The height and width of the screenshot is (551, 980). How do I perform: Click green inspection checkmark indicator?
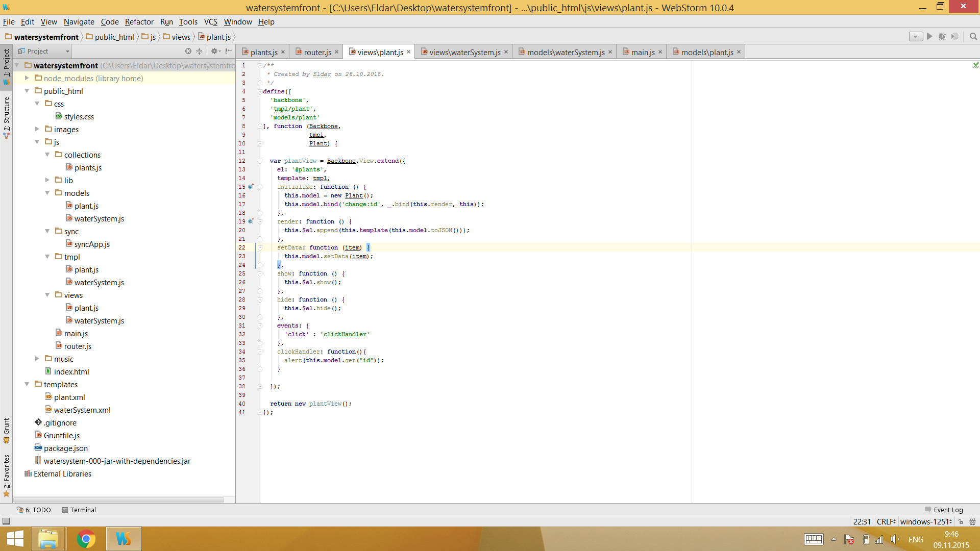pyautogui.click(x=976, y=65)
